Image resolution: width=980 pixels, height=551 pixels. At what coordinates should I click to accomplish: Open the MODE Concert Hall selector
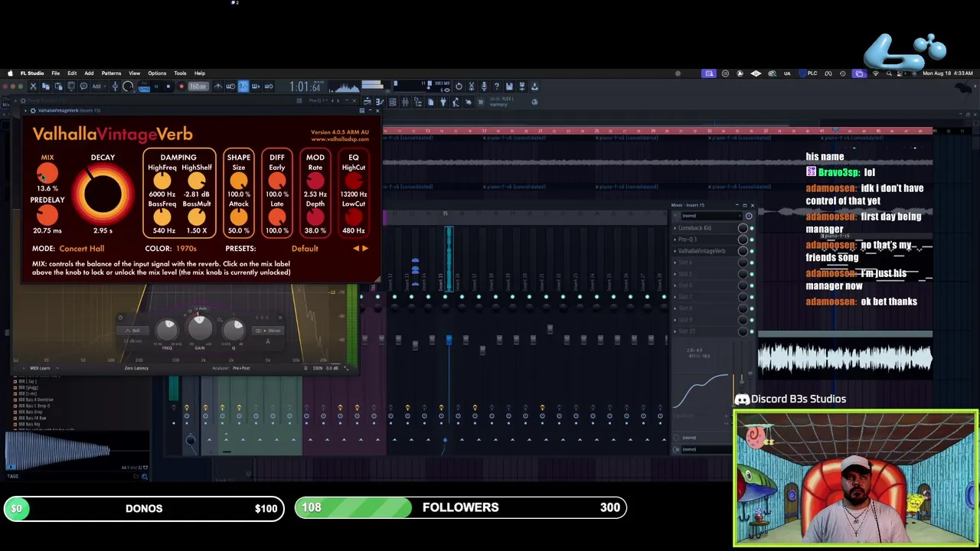pyautogui.click(x=82, y=249)
